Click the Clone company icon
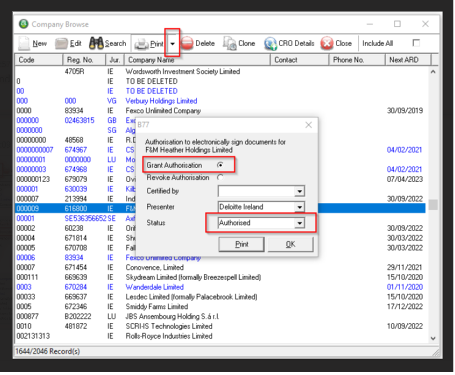The height and width of the screenshot is (375, 455). 230,43
